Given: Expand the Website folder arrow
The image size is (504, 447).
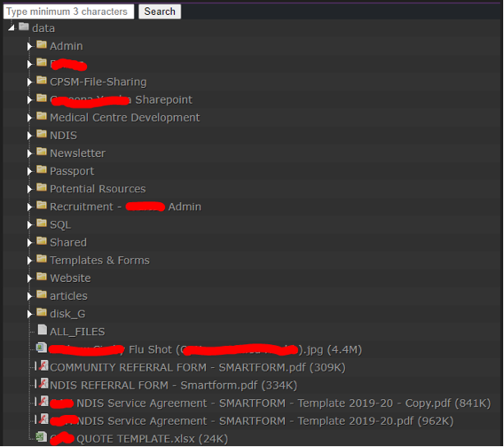Looking at the screenshot, I should pos(30,278).
